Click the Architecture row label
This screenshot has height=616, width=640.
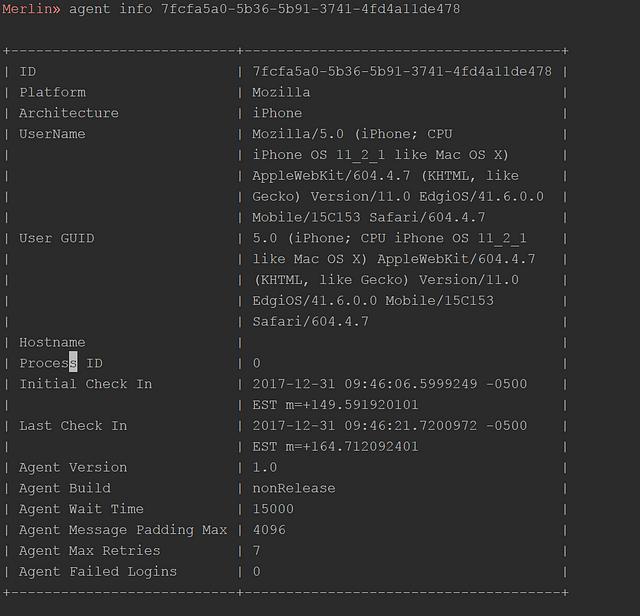(x=68, y=113)
